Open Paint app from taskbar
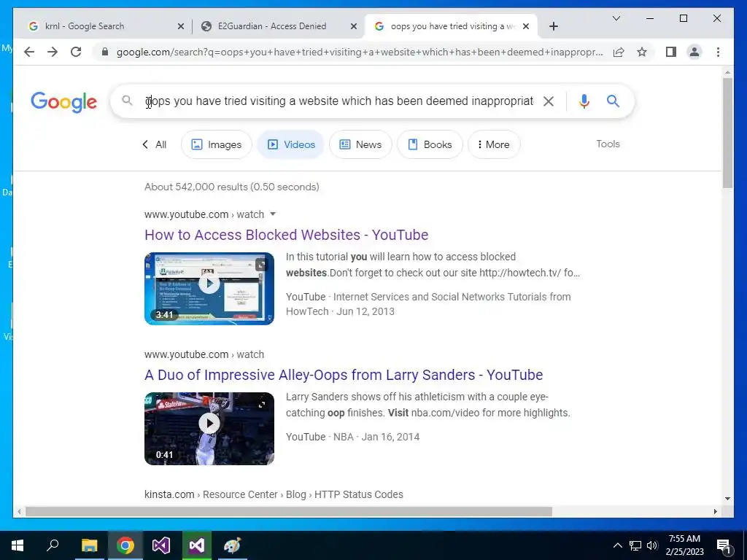Viewport: 747px width, 560px height. [233, 545]
